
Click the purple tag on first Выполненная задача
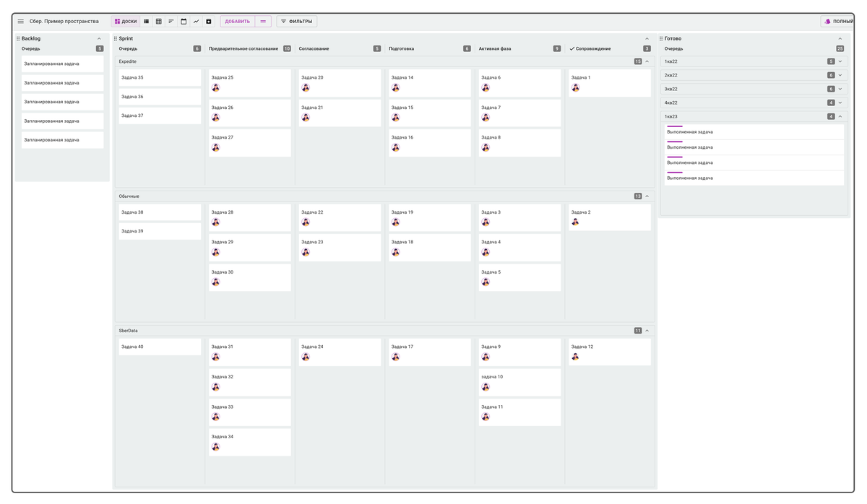click(674, 126)
